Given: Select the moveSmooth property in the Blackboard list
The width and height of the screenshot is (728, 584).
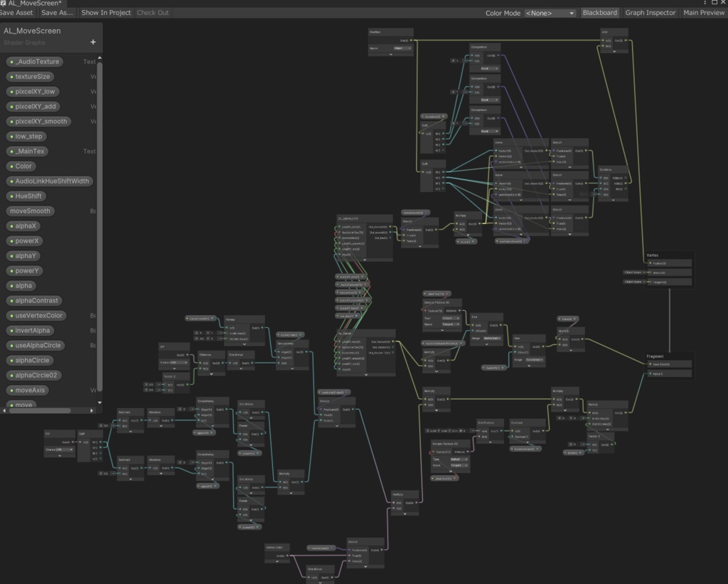Looking at the screenshot, I should coord(30,211).
